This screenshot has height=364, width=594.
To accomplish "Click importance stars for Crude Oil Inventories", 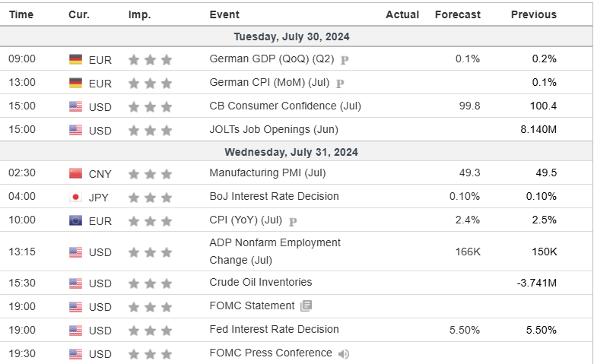I will tap(150, 283).
